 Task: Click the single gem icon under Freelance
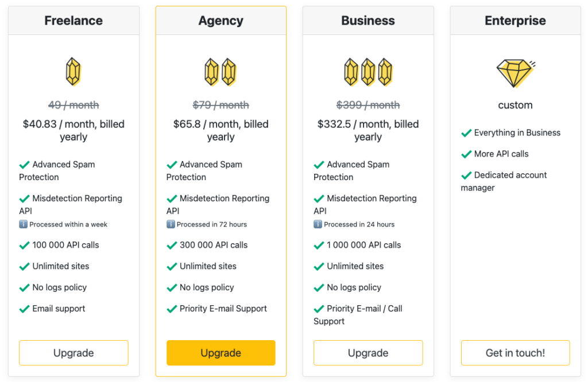click(x=73, y=72)
